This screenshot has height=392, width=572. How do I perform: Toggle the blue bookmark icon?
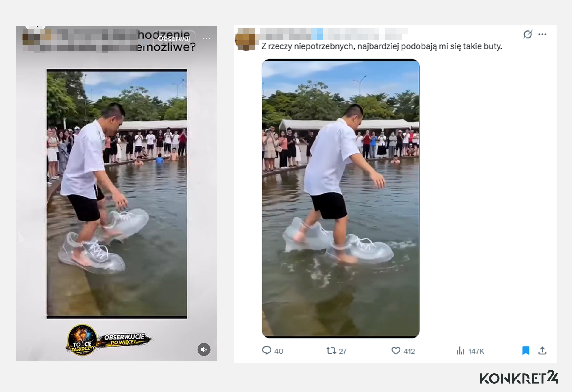click(526, 351)
